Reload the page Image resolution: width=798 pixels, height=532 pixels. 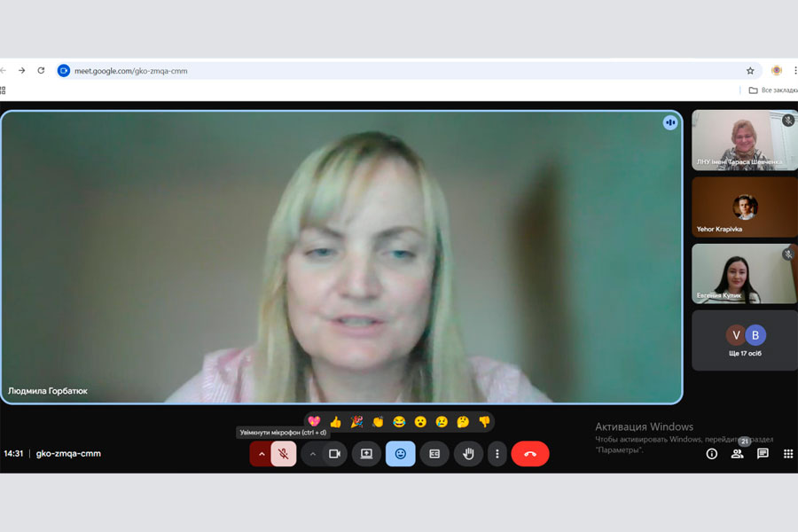tap(41, 70)
